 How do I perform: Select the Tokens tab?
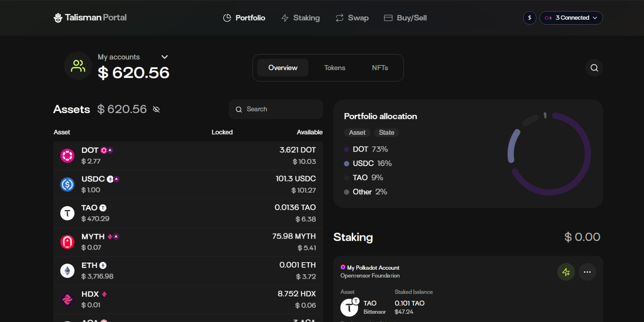pos(335,68)
